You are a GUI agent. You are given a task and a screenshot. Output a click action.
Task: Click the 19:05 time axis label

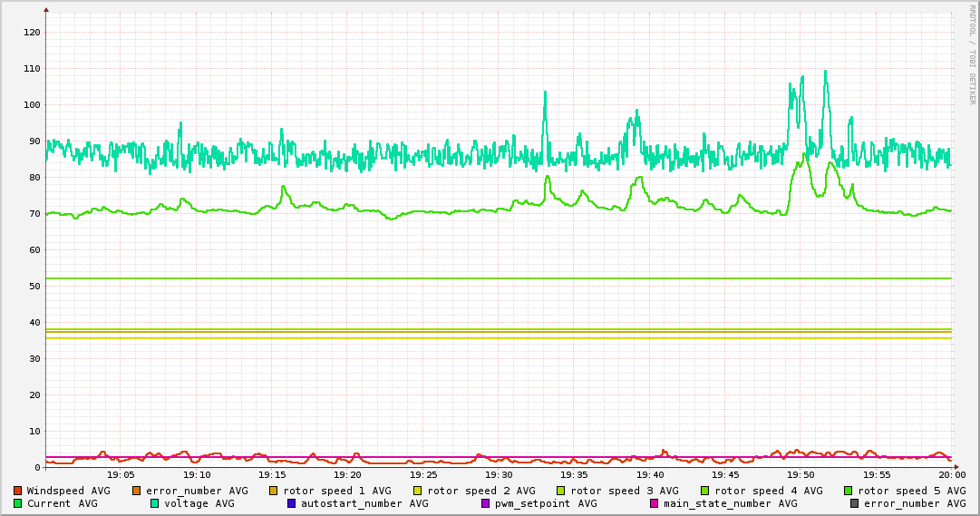pyautogui.click(x=121, y=474)
